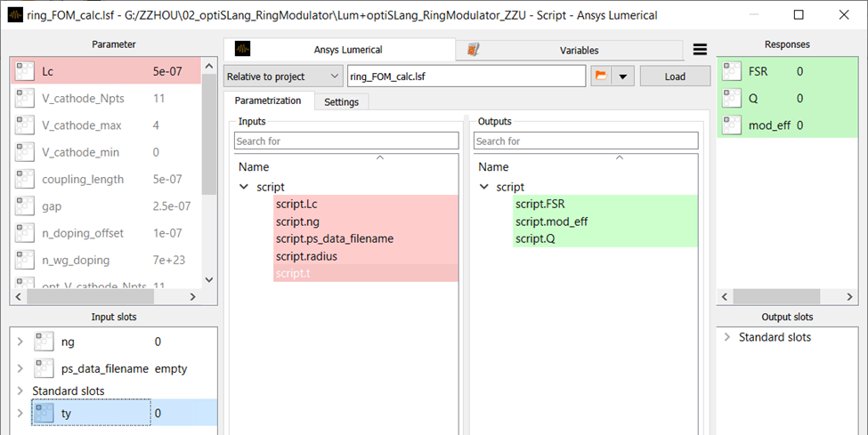Screen dimensions: 868x435
Task: Click Parameter list scroll down arrow
Action: click(208, 279)
